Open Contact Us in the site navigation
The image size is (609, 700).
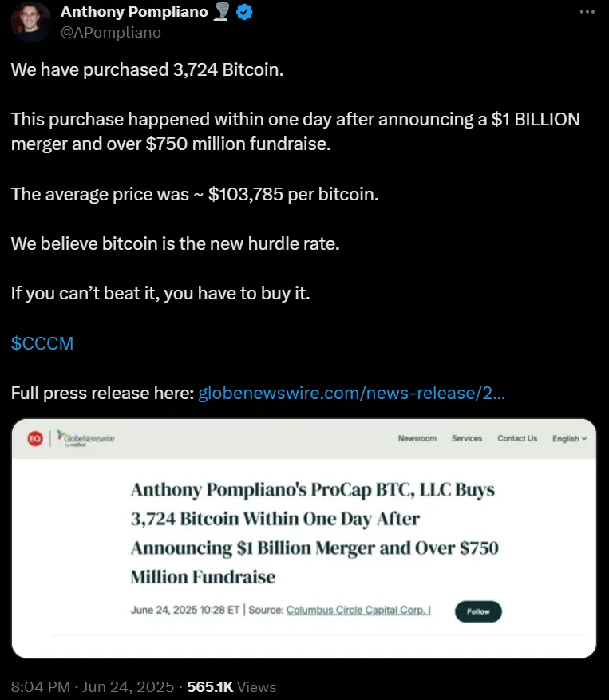point(517,438)
